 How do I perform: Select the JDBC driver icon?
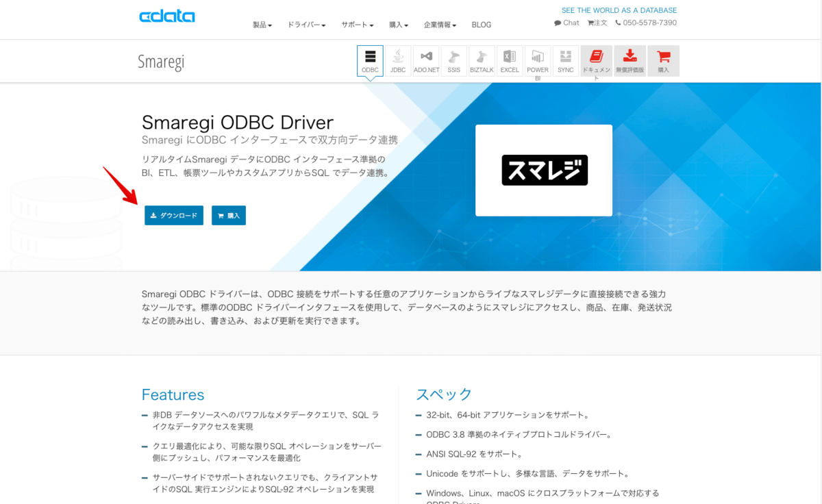[398, 61]
